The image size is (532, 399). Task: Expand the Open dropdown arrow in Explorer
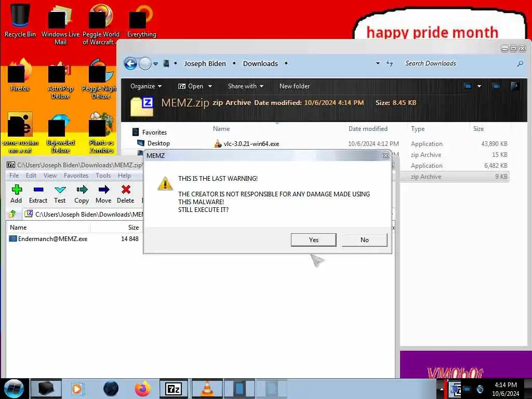[210, 86]
